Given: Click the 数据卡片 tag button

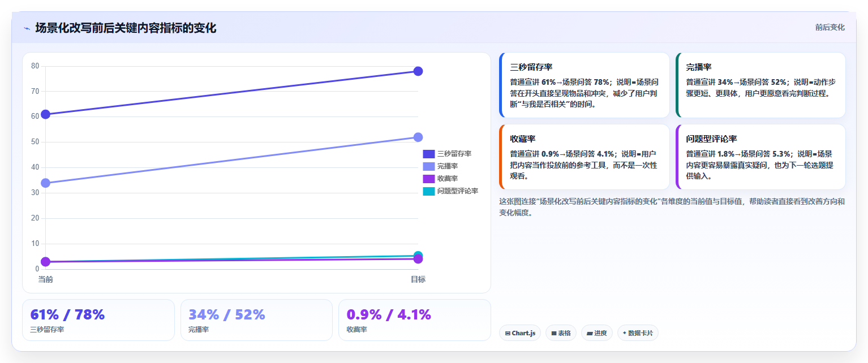Looking at the screenshot, I should (637, 333).
